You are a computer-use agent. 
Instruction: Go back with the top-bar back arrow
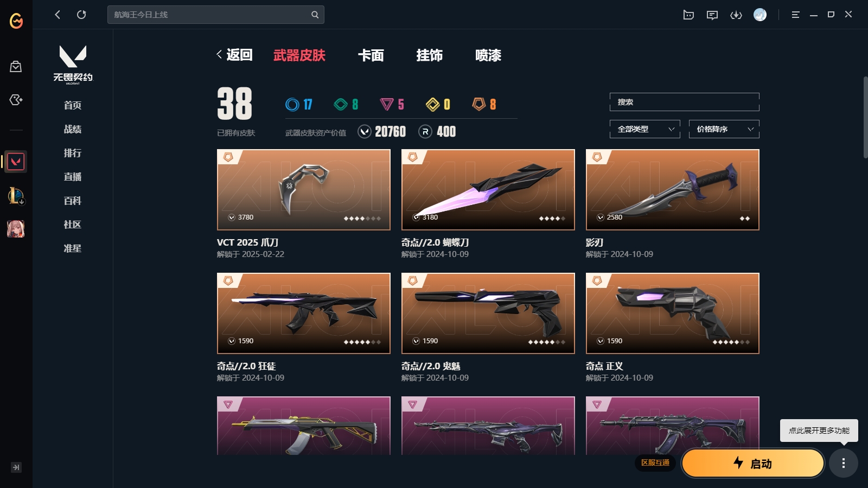point(58,15)
